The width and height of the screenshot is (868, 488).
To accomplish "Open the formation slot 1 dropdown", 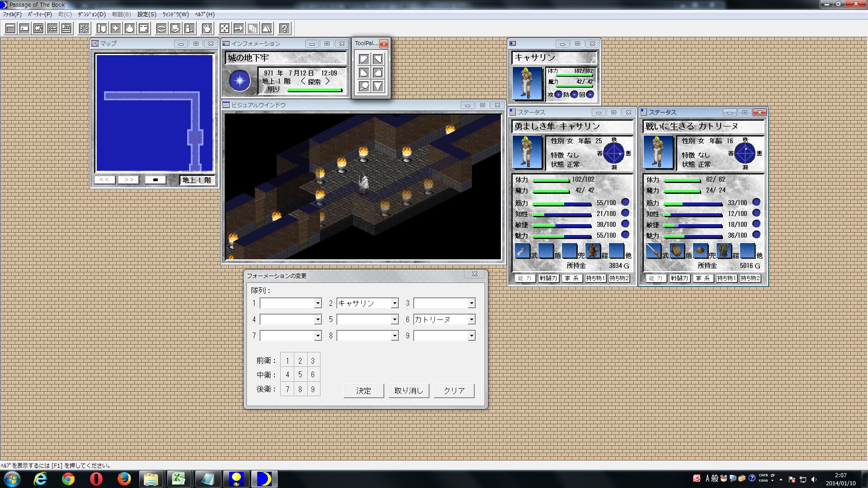I will coord(317,303).
